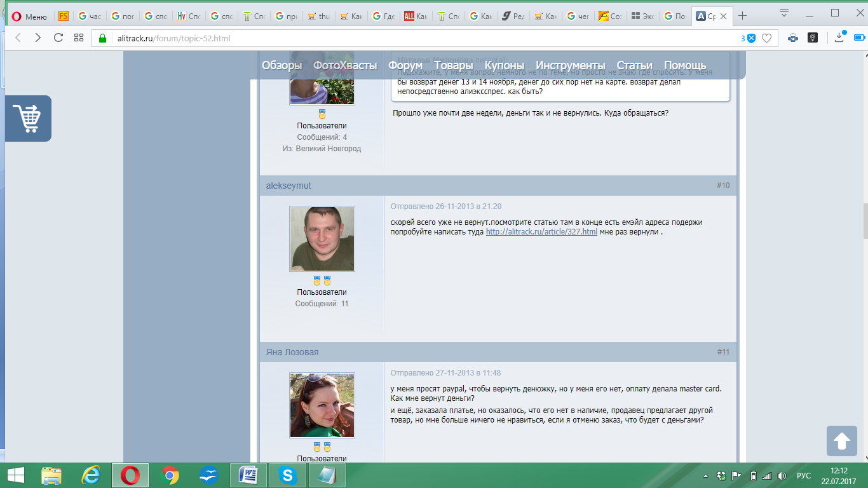Click alekseymut's avatar photo
This screenshot has height=488, width=868.
tap(322, 239)
